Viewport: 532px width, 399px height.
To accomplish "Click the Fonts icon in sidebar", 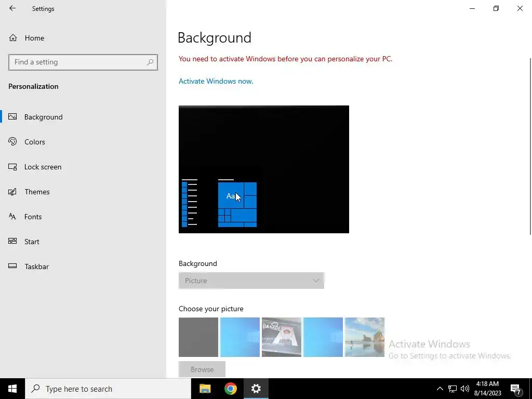I will tap(12, 217).
